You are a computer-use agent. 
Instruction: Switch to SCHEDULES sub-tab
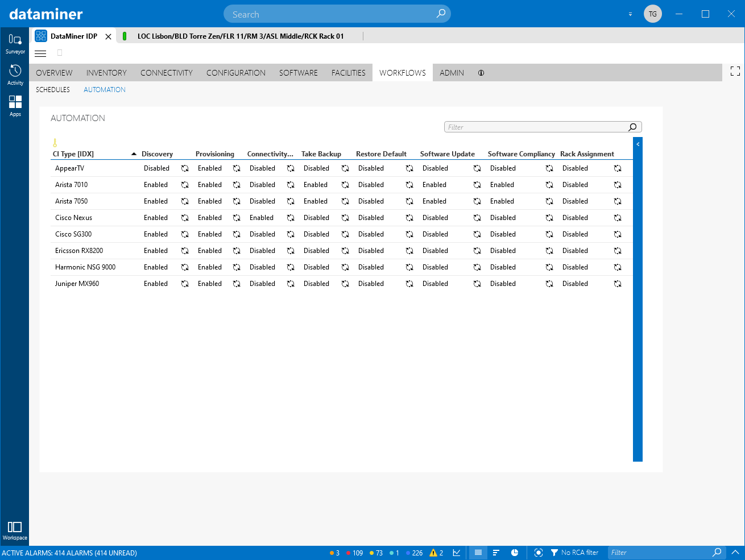click(53, 90)
